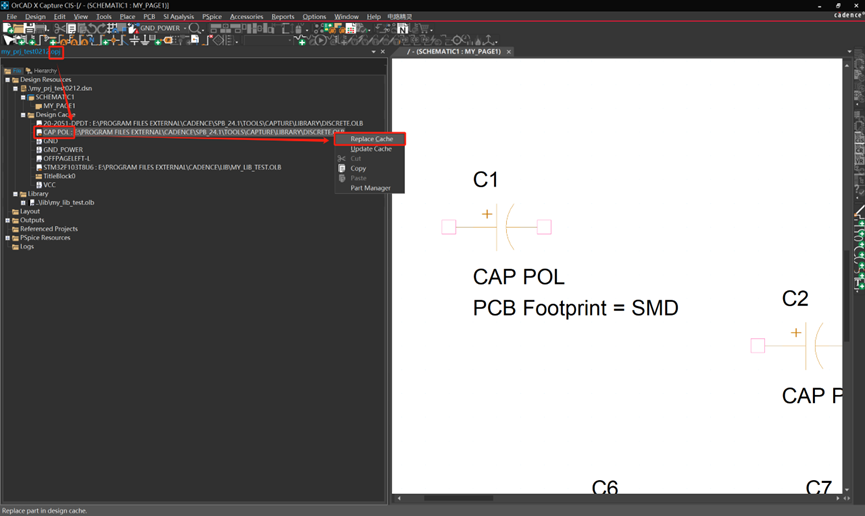Click the schematic horizontal scrollbar thumb

click(x=458, y=498)
